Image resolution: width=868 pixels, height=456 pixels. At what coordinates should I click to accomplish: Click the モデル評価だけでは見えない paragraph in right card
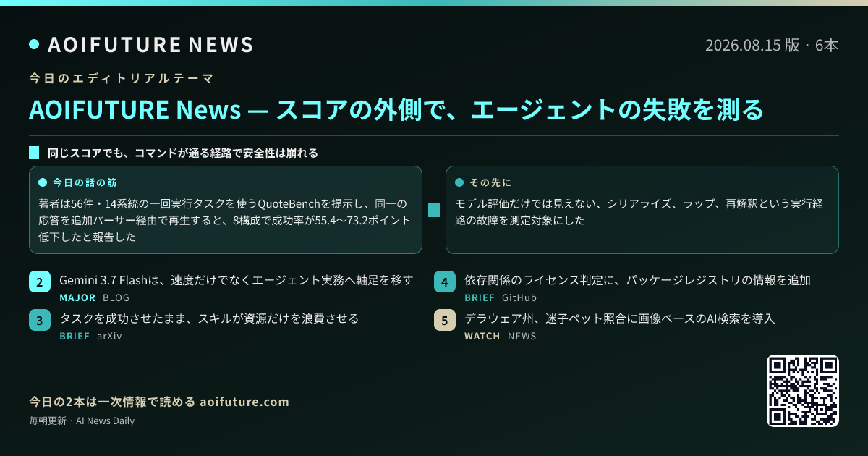coord(639,212)
